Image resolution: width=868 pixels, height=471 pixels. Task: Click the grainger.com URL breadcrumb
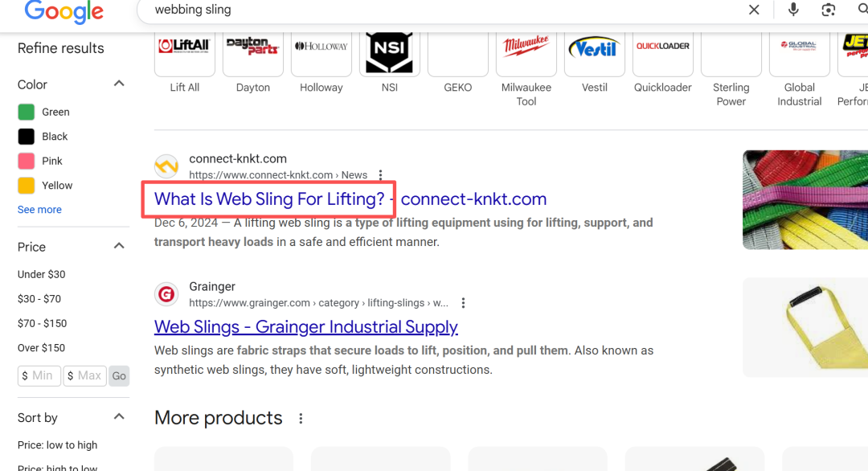(319, 303)
